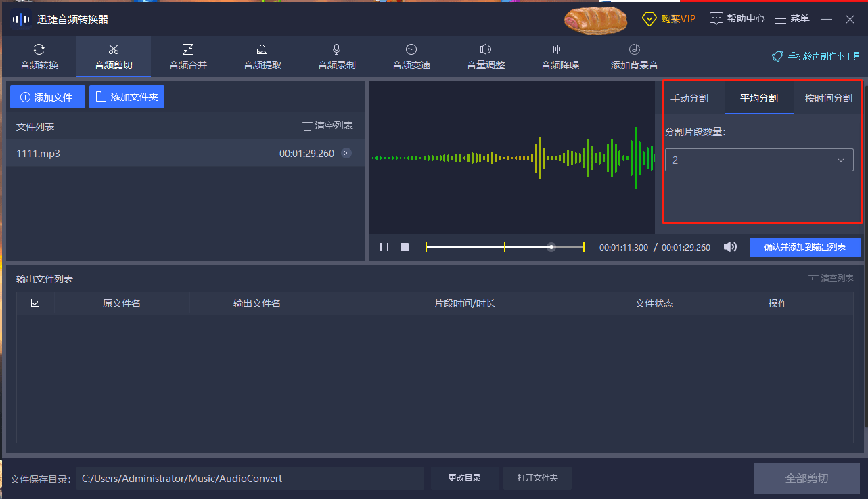Select the 音频剪切 audio cut tab
This screenshot has height=499, width=868.
[x=114, y=57]
